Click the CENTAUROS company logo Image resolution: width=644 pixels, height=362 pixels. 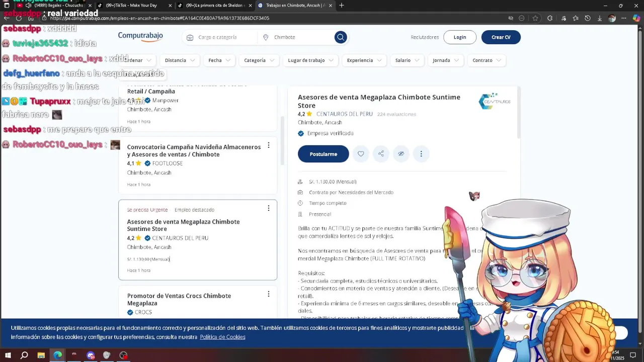(x=495, y=101)
